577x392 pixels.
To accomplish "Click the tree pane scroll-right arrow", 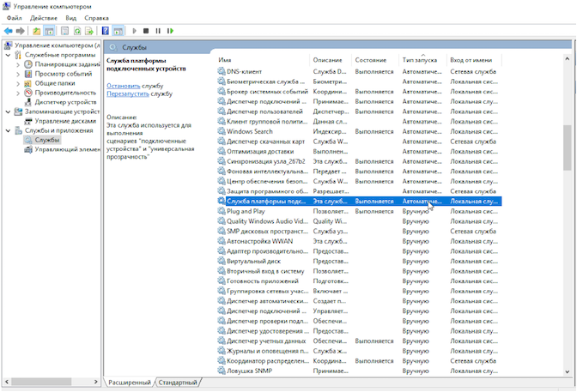I will (x=95, y=382).
